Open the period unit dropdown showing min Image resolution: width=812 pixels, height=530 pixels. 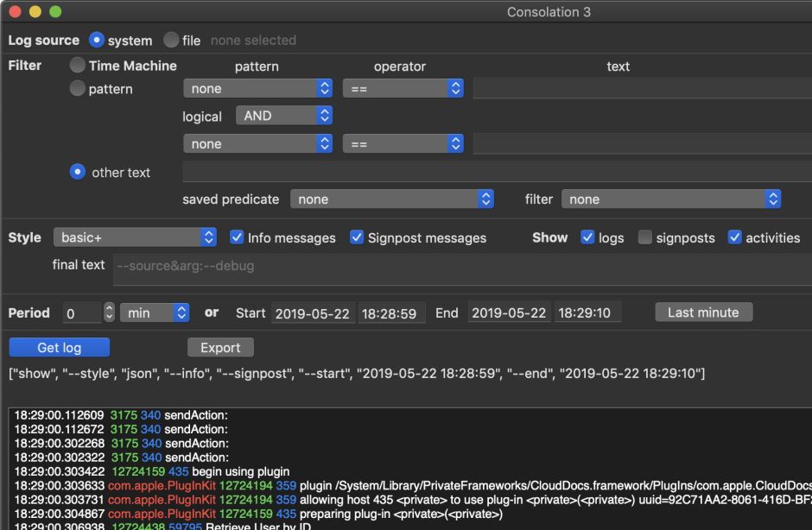pyautogui.click(x=155, y=313)
